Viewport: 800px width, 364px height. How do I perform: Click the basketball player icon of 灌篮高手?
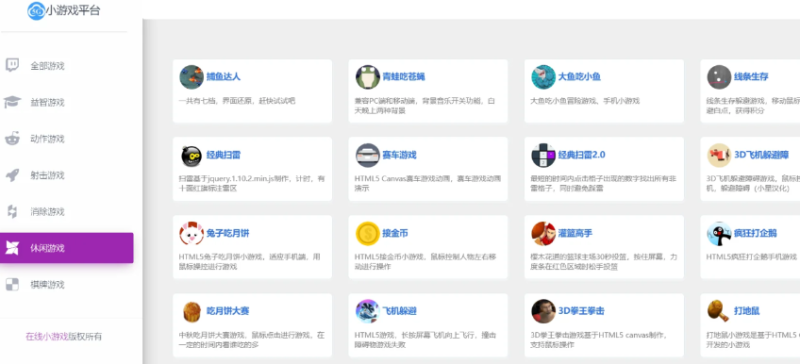point(543,233)
